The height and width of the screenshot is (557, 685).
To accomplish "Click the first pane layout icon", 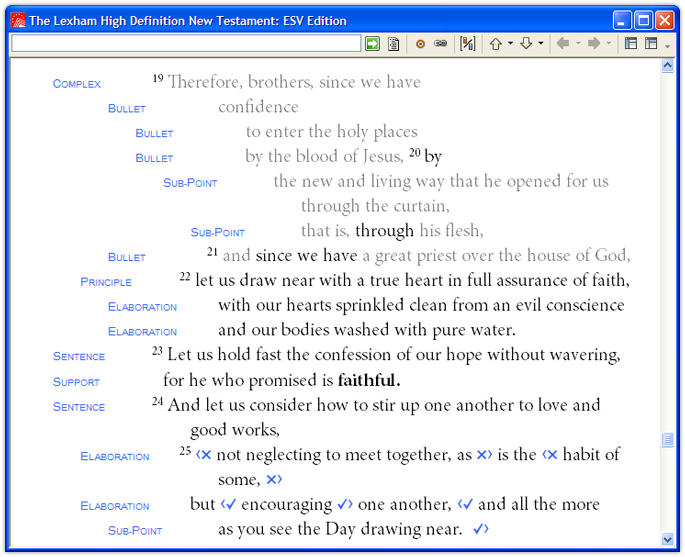I will [631, 44].
